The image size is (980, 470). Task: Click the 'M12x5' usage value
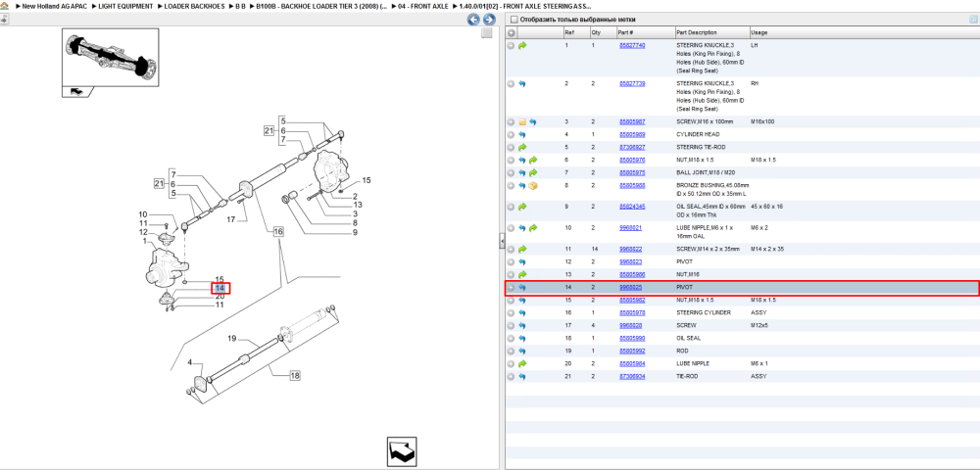tap(759, 325)
